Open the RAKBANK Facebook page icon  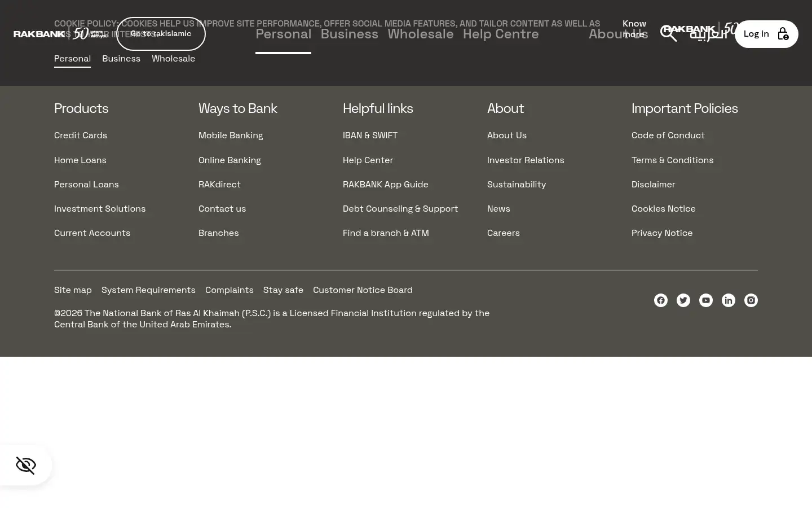click(x=661, y=300)
